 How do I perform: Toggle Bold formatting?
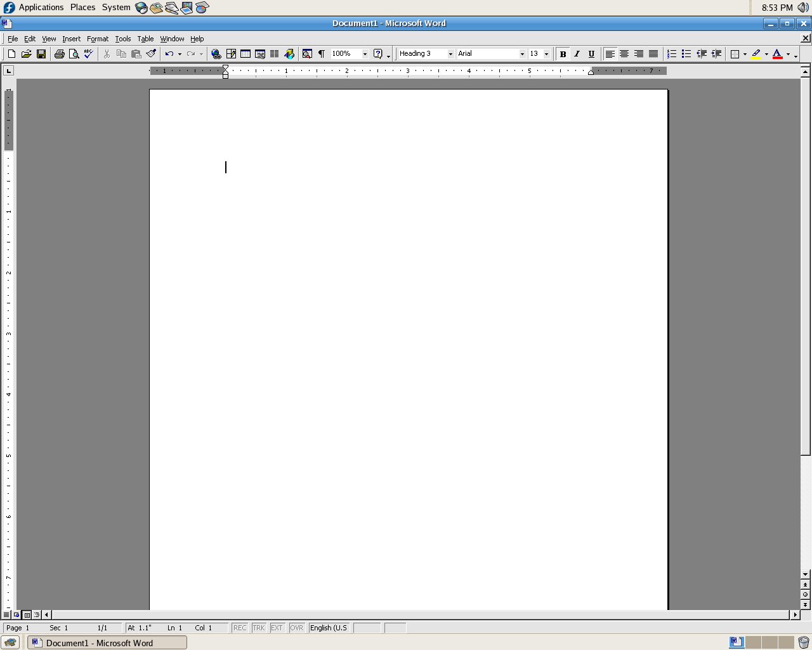[x=563, y=54]
